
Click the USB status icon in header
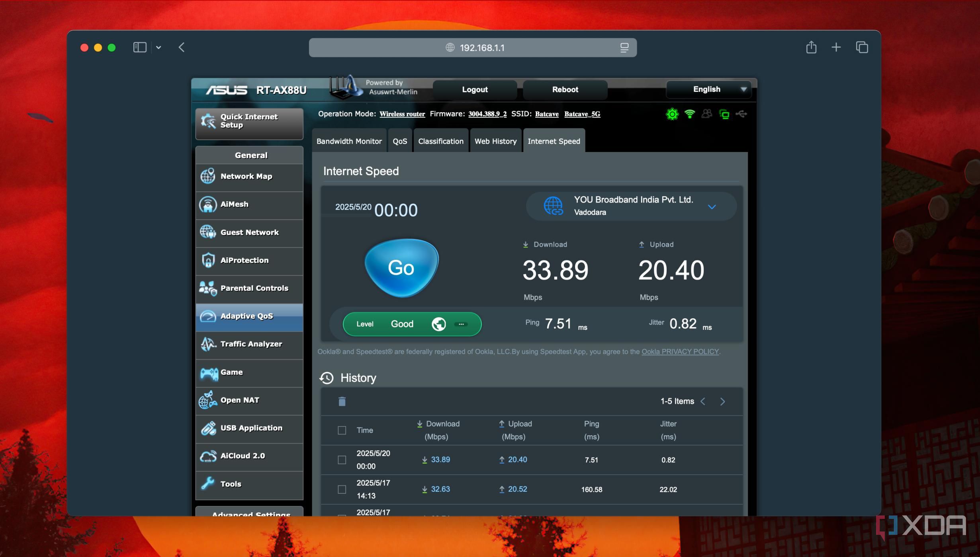coord(741,114)
